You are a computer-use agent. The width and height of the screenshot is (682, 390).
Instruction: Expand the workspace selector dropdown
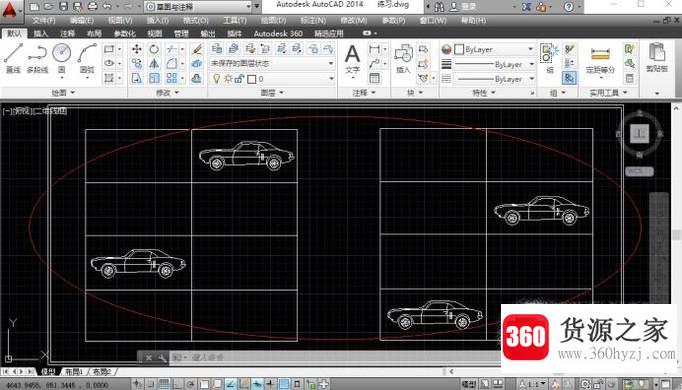pos(198,6)
